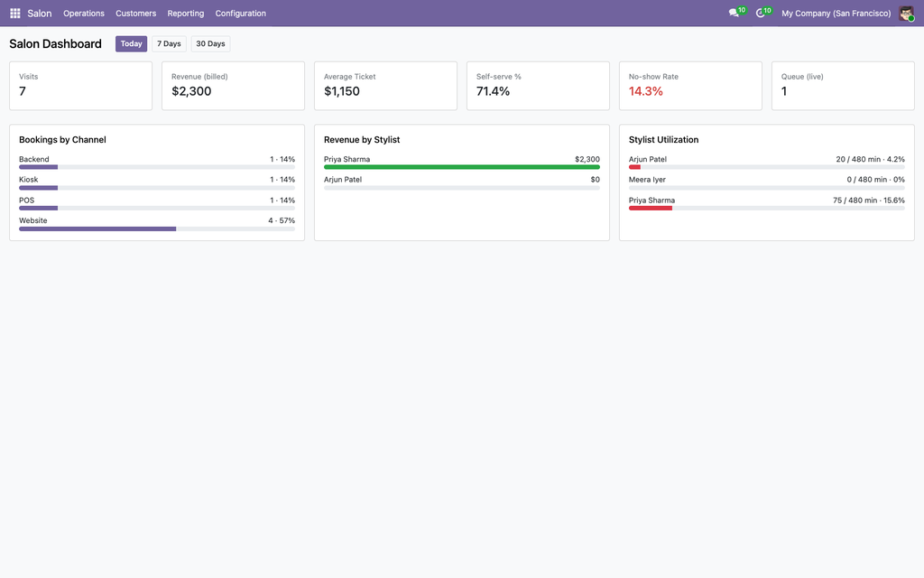Click the $2,300 stylist revenue amount
This screenshot has height=578, width=924.
point(587,159)
